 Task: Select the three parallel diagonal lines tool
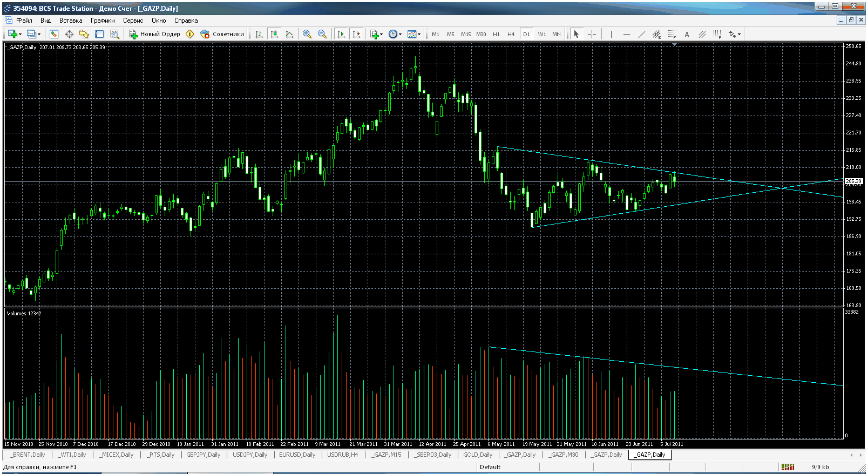[702, 34]
